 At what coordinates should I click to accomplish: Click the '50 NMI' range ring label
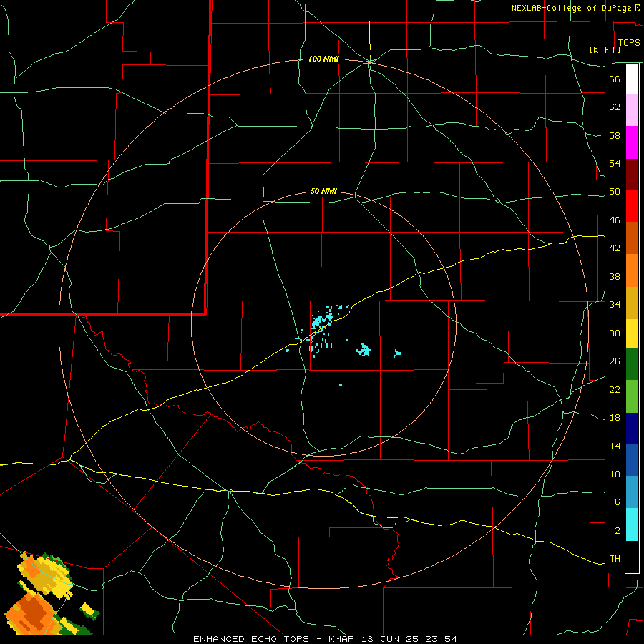click(323, 191)
